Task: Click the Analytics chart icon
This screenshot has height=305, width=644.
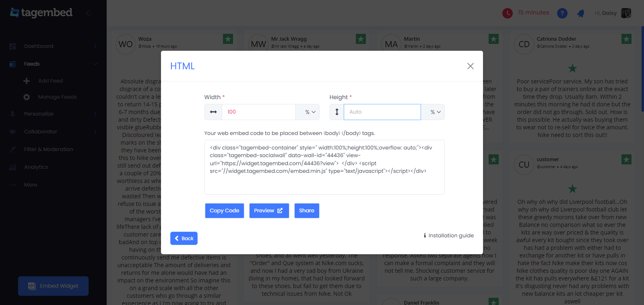Action: pos(13,167)
